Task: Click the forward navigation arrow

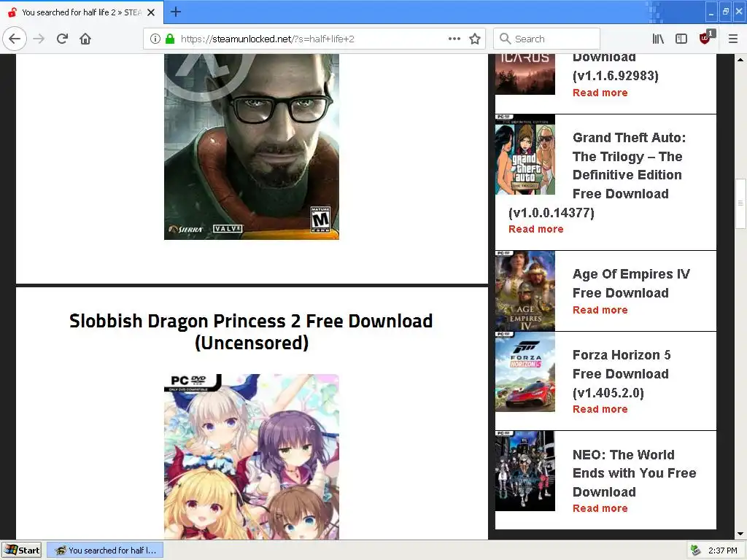Action: click(39, 39)
